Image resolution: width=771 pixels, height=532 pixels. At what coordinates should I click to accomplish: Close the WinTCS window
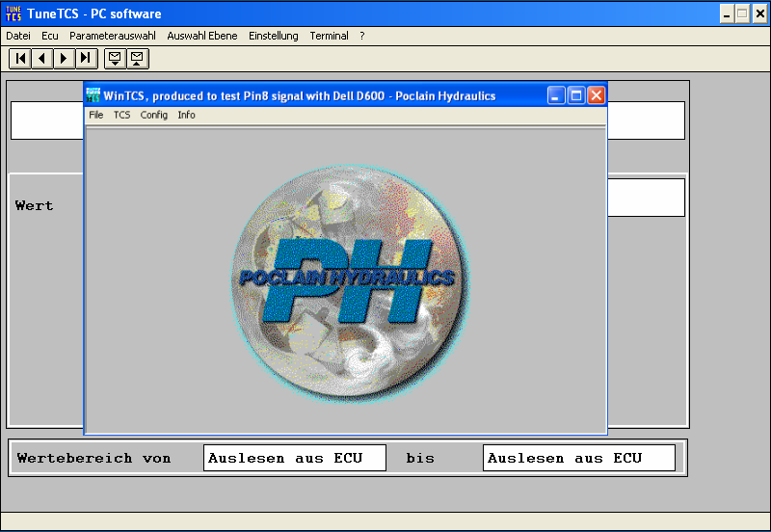[597, 95]
